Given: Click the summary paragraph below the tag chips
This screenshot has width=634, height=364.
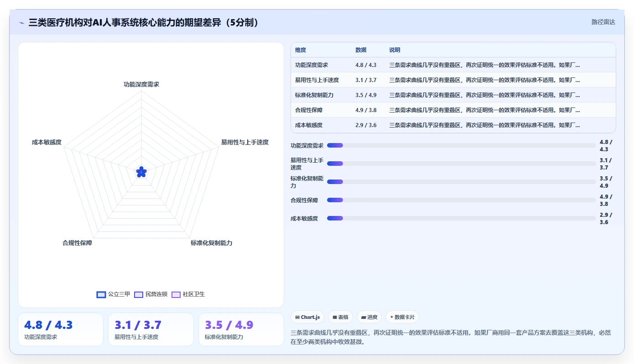Looking at the screenshot, I should pos(451,337).
